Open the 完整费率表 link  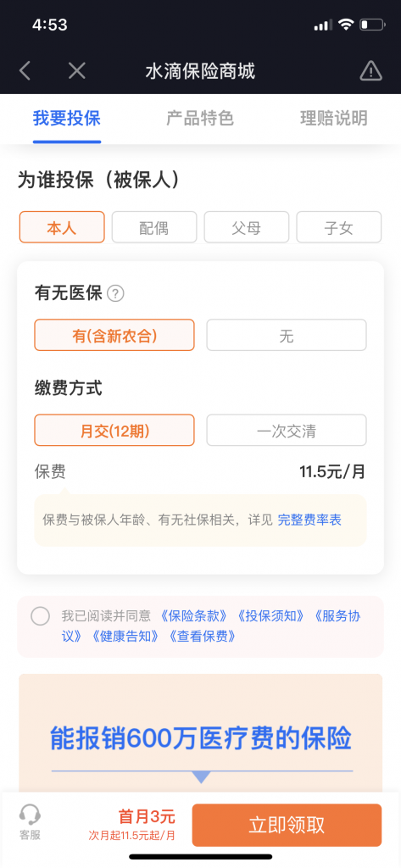pos(309,520)
